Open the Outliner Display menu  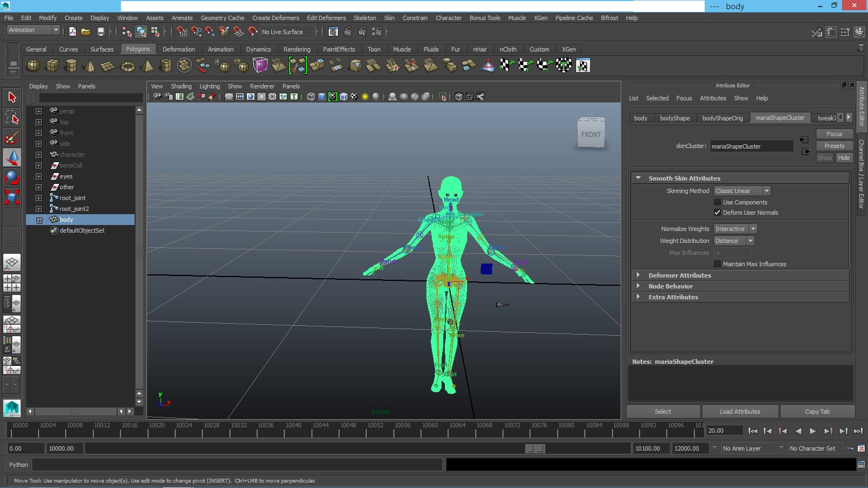point(39,86)
